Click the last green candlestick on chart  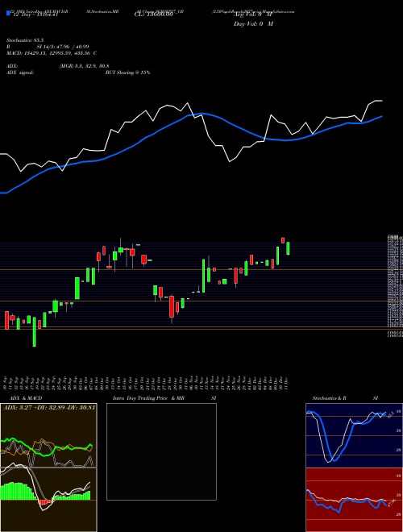(288, 248)
